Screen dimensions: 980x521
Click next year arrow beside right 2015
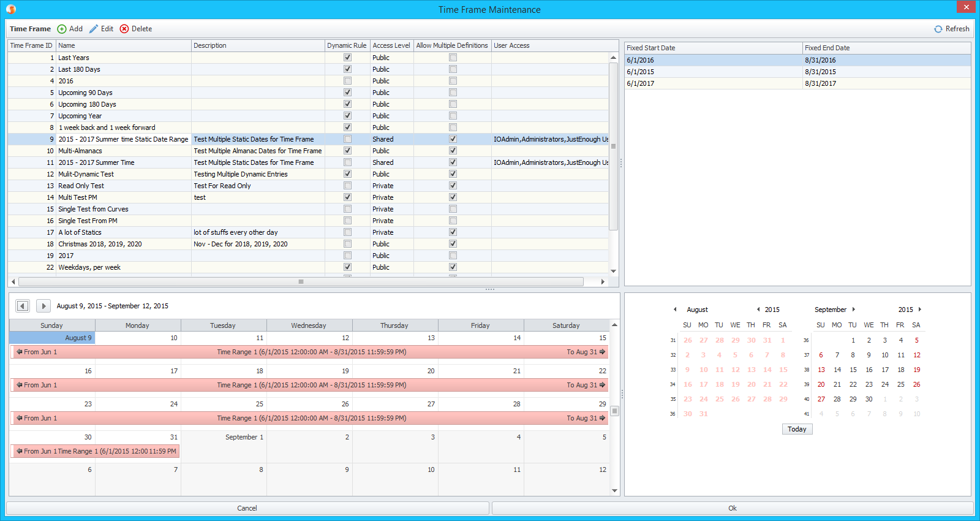click(x=920, y=310)
